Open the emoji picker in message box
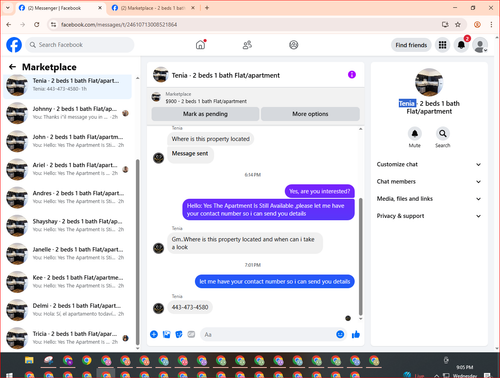 (x=340, y=334)
